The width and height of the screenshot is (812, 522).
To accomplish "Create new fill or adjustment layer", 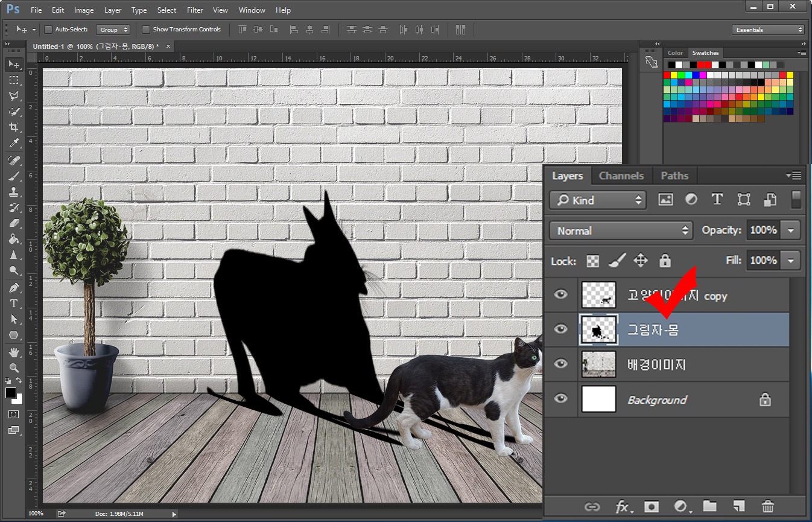I will 682,507.
